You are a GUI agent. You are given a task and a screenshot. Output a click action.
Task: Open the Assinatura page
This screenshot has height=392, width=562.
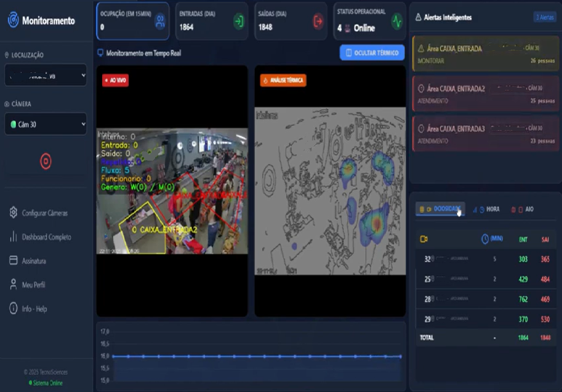(34, 261)
